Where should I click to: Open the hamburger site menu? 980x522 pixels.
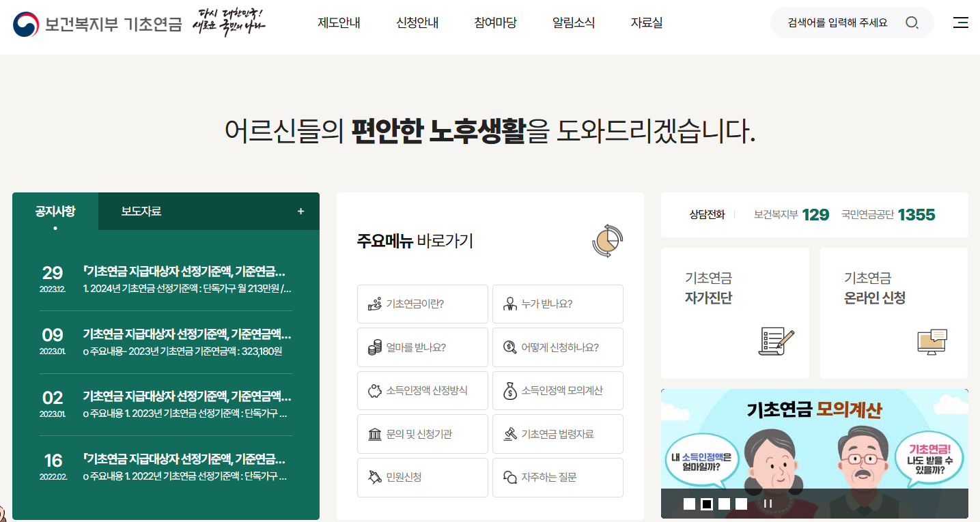coord(960,23)
